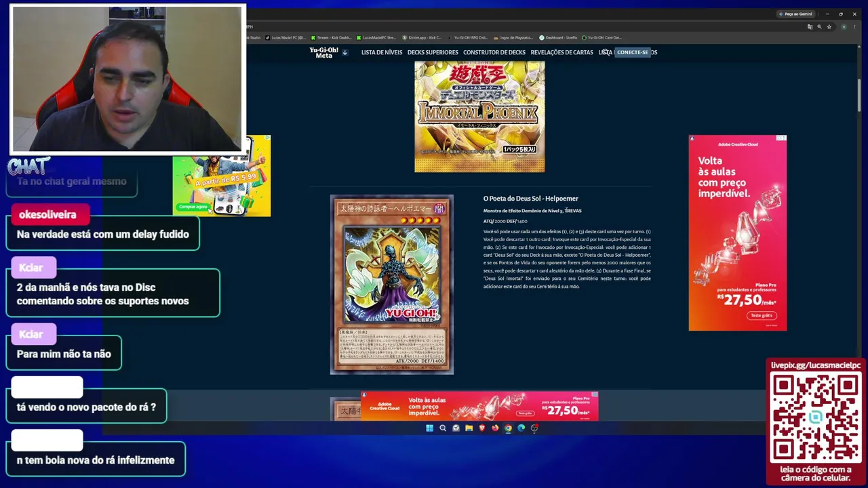Click the livepix.gg/lucasmacielpc URL text
Image resolution: width=868 pixels, height=488 pixels.
pos(816,365)
